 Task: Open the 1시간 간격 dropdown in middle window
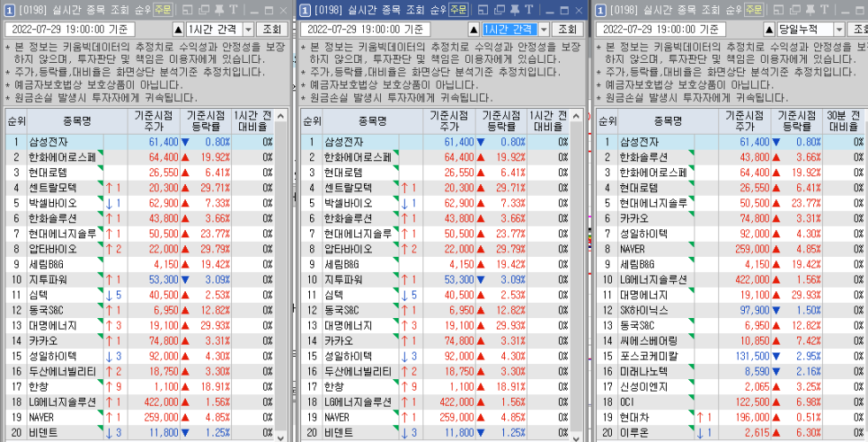[x=544, y=30]
